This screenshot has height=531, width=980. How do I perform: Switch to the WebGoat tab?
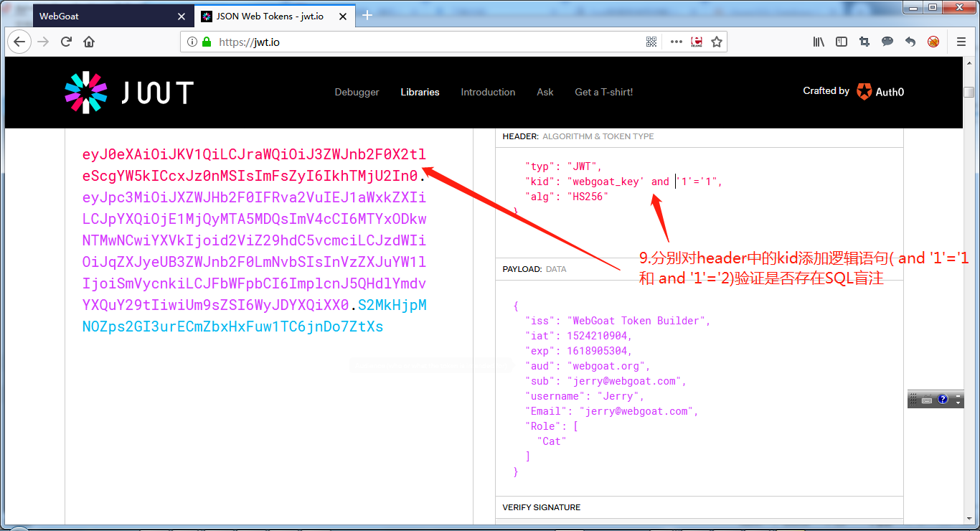pos(113,16)
